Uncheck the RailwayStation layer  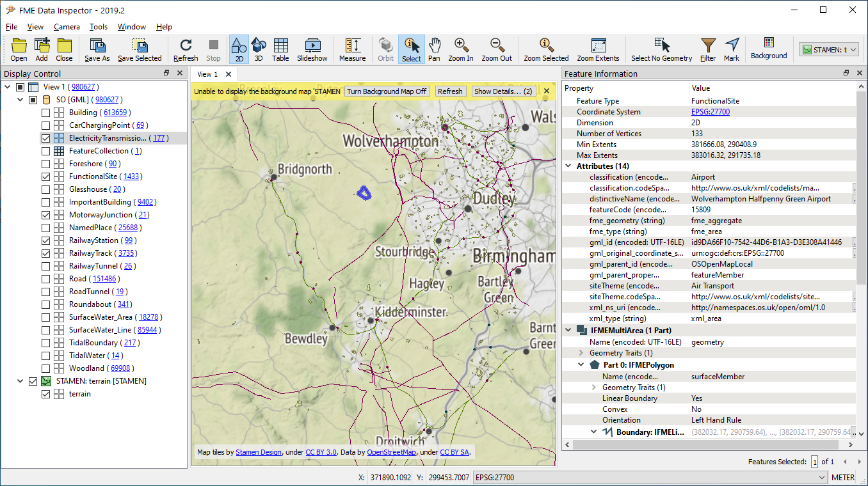click(45, 240)
